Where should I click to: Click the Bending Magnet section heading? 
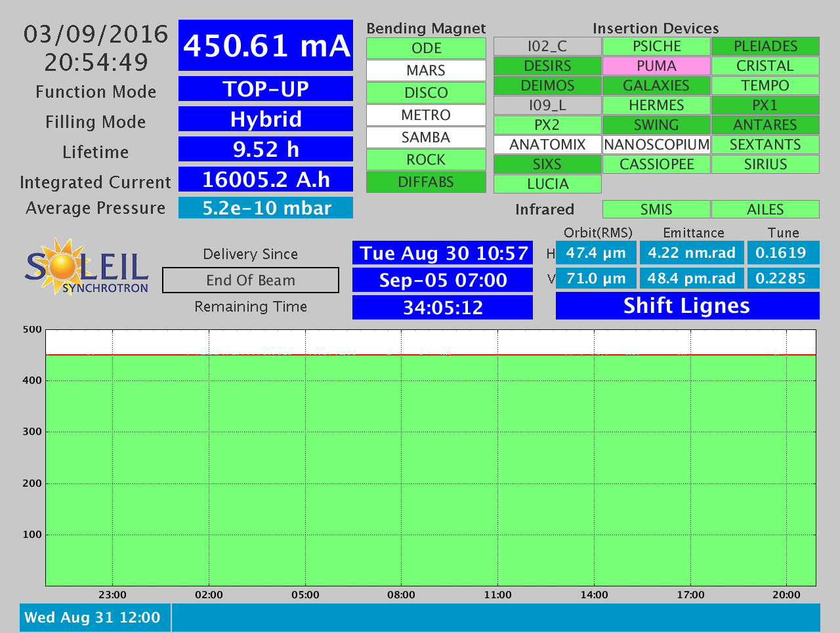(426, 28)
